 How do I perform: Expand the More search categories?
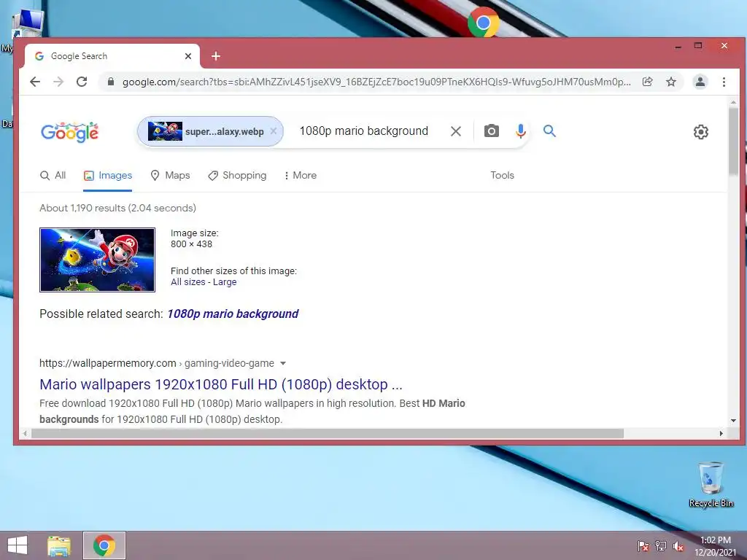tap(300, 175)
